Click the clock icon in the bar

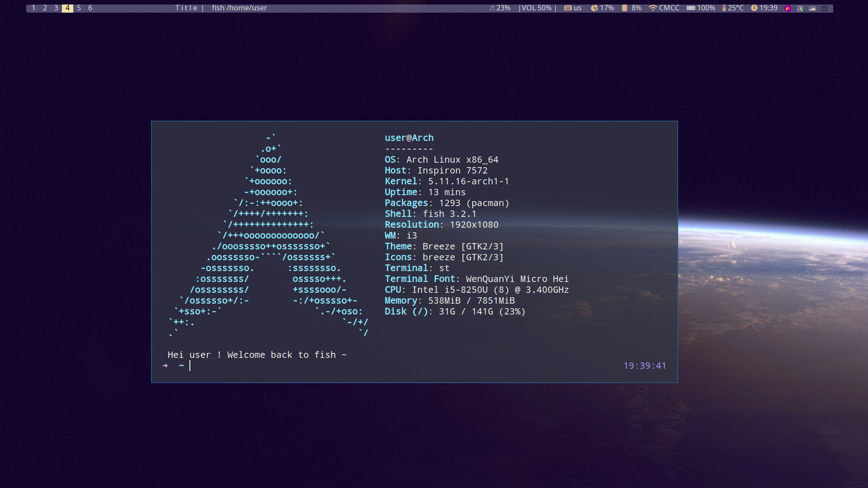tap(754, 8)
